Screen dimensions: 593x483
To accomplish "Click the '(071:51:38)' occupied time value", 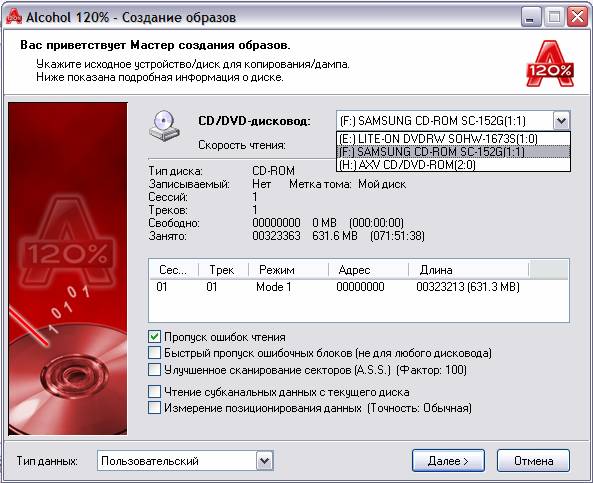I will coord(397,236).
